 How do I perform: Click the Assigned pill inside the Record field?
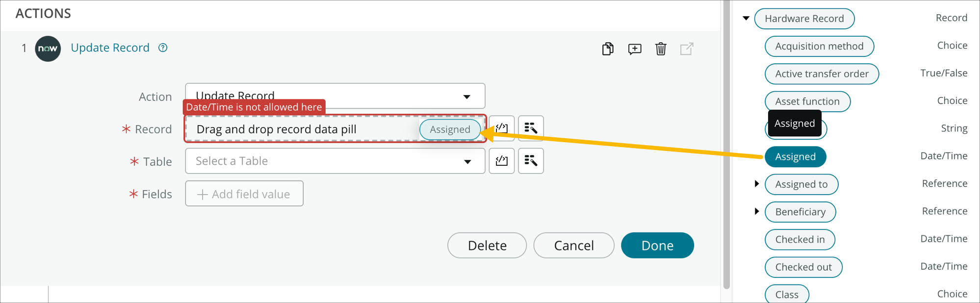click(x=450, y=129)
